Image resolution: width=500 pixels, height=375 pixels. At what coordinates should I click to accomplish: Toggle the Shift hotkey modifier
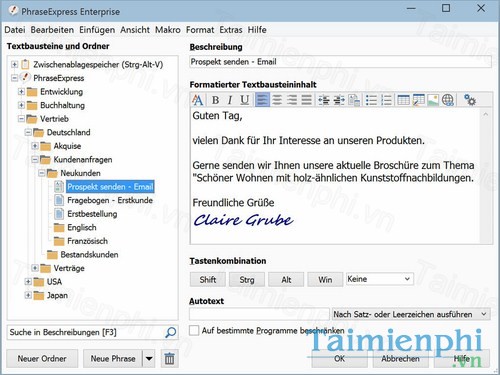(x=208, y=279)
